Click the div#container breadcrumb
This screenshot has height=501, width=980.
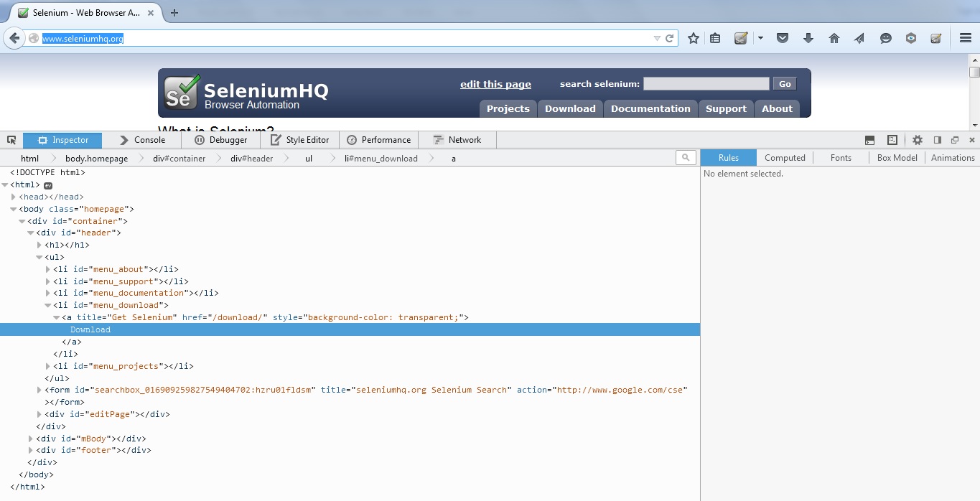(179, 159)
